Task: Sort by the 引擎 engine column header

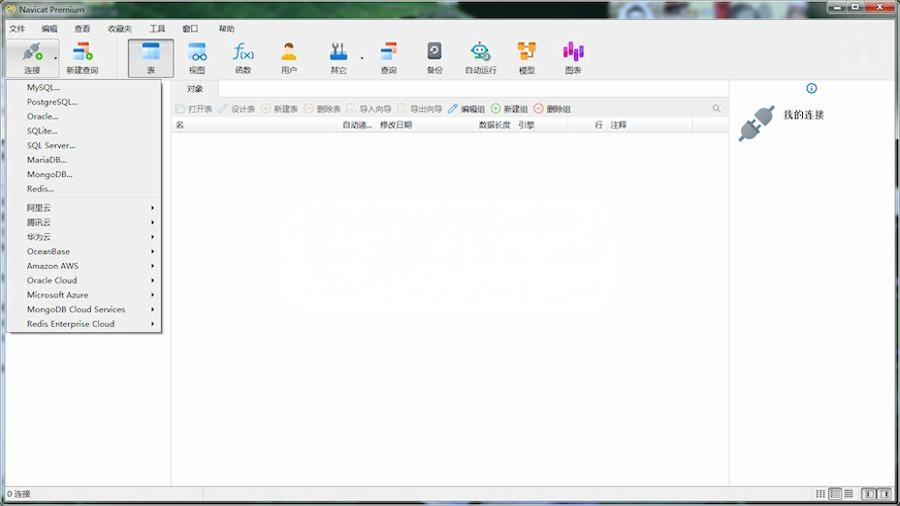Action: tap(541, 124)
